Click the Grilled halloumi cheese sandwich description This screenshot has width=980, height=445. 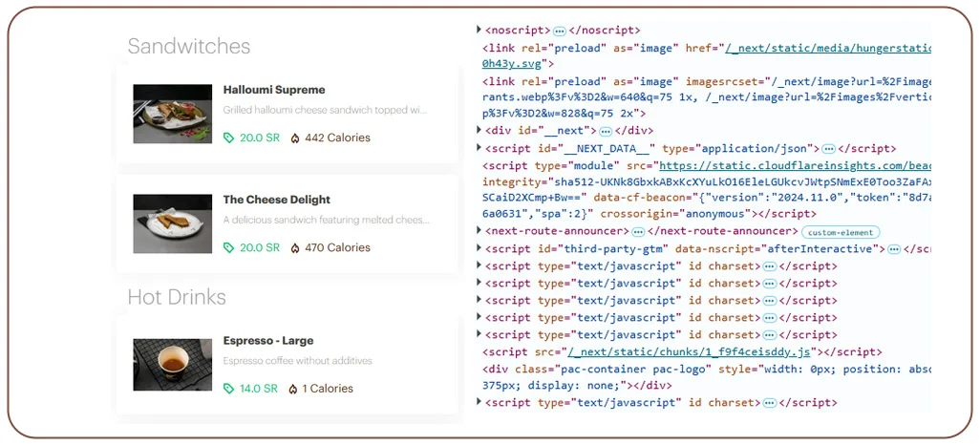click(x=325, y=111)
